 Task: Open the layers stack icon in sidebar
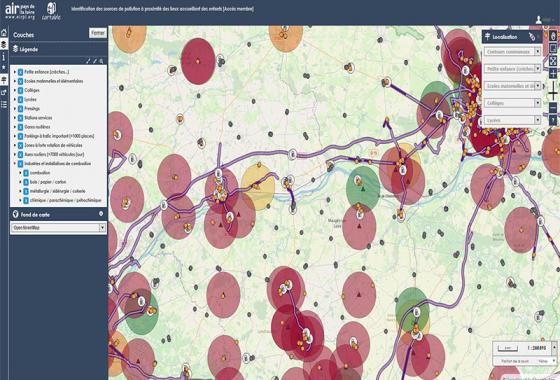pyautogui.click(x=4, y=44)
